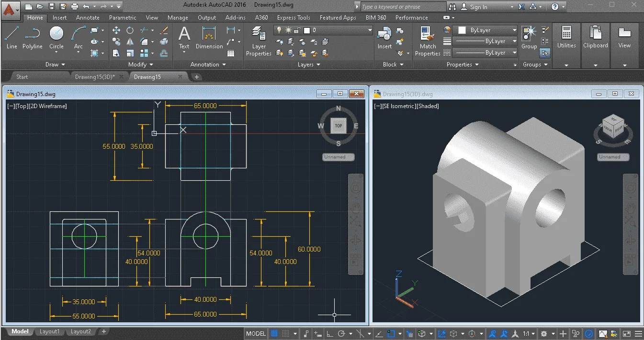Expand the Layers panel dropdown
Image resolution: width=644 pixels, height=340 pixels.
pos(309,65)
